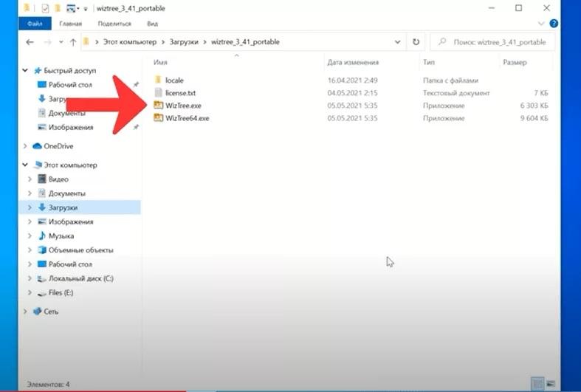Open the locale folder
Screen dimensions: 581x392
[174, 80]
